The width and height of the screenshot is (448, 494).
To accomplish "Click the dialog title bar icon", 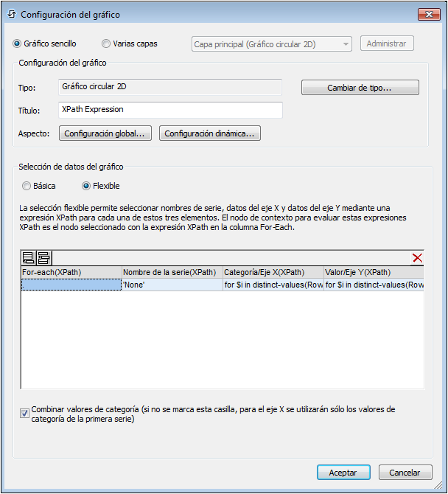I will click(x=12, y=14).
